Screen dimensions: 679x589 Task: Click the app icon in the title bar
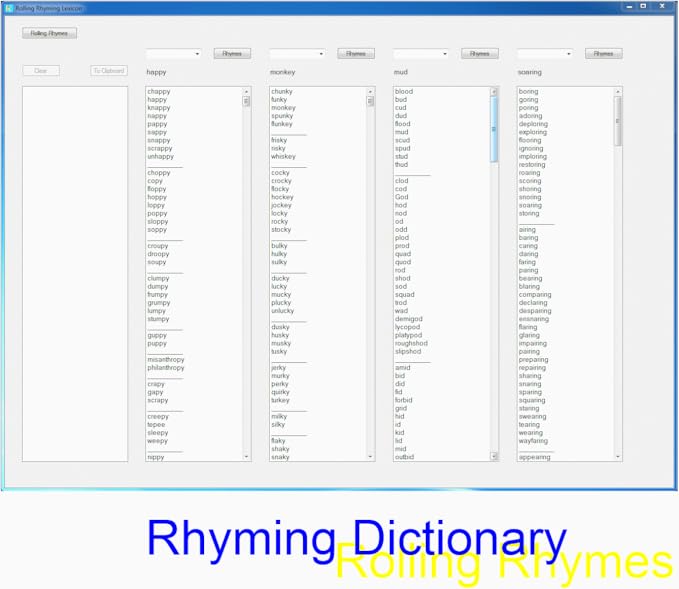(9, 7)
